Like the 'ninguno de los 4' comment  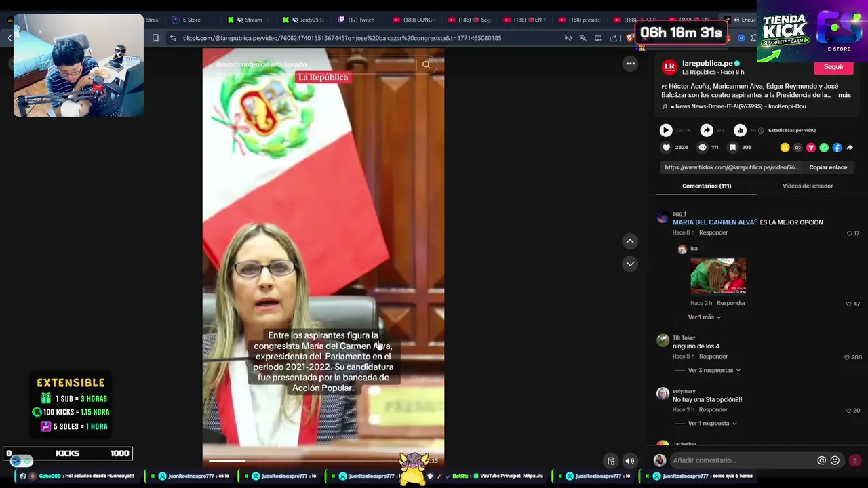pos(846,357)
